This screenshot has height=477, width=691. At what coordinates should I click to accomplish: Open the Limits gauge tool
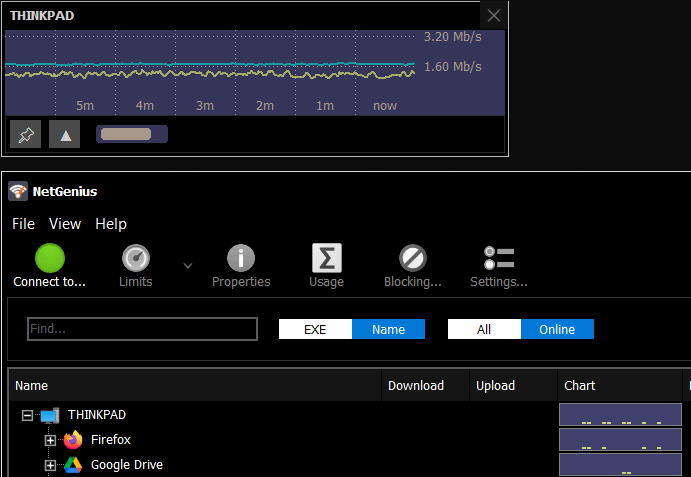click(x=136, y=266)
